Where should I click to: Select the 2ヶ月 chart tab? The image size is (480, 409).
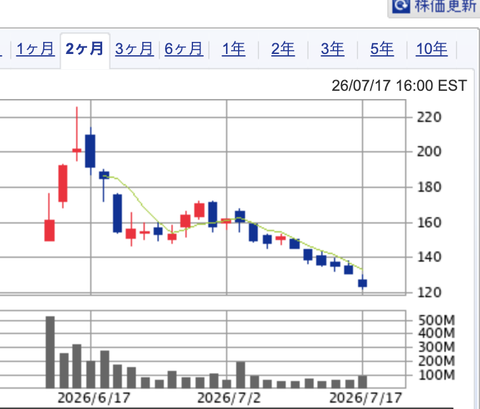point(85,49)
